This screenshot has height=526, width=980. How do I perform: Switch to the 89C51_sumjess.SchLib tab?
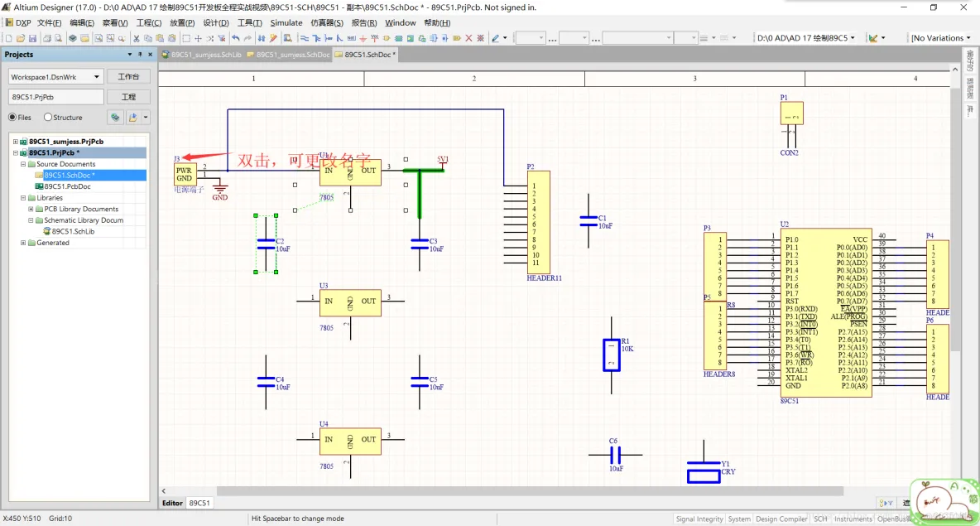point(202,55)
